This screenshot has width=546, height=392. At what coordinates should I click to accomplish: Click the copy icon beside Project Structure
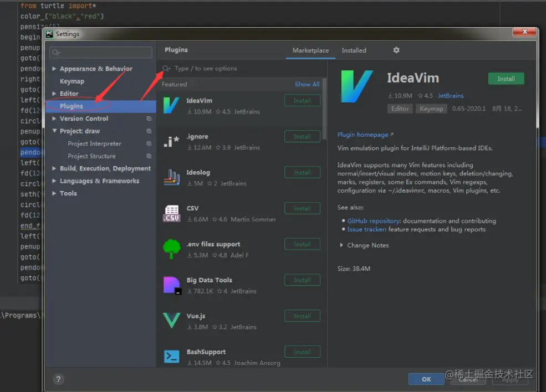(149, 156)
